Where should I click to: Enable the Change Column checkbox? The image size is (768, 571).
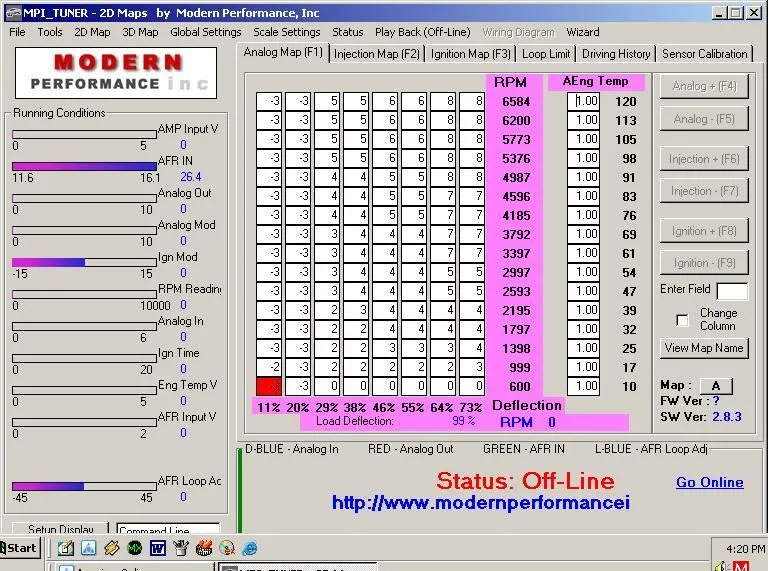click(683, 320)
